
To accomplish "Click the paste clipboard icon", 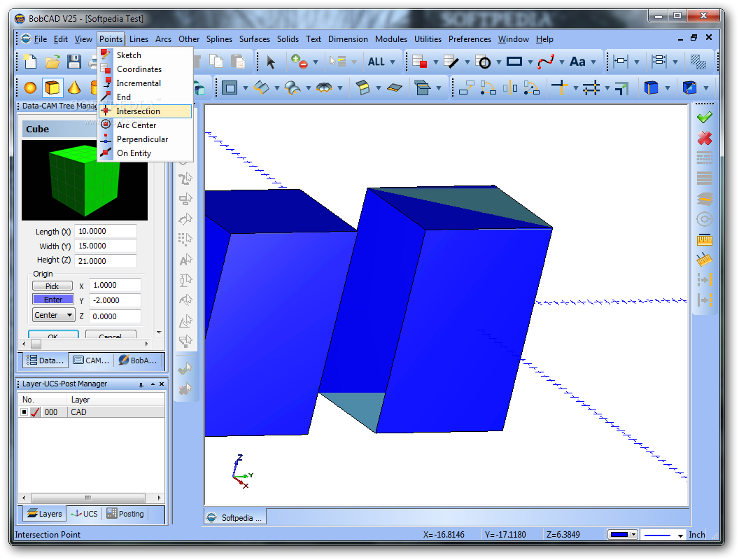I will coord(238,62).
